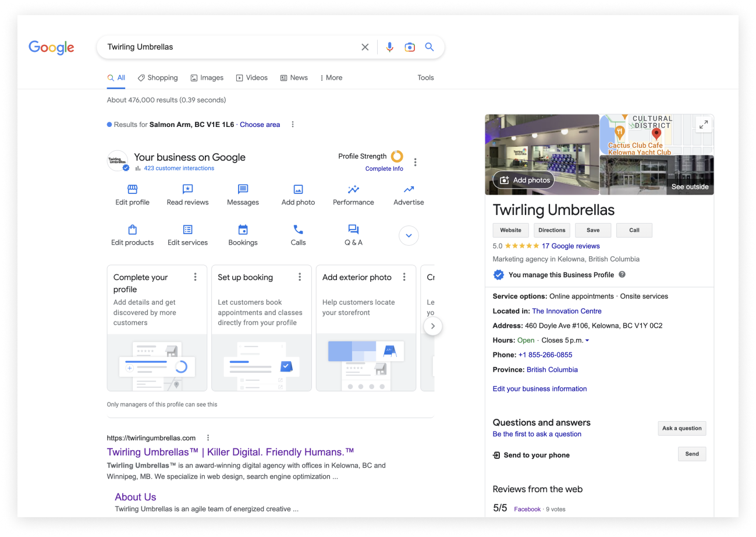Open the Edit profile icon
Viewport: 756px width, 537px height.
[x=132, y=189]
